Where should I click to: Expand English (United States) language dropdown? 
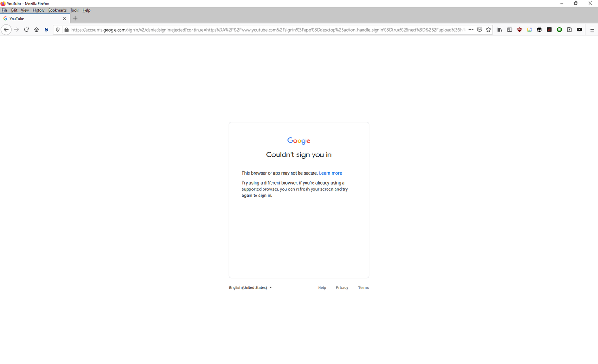tap(250, 288)
